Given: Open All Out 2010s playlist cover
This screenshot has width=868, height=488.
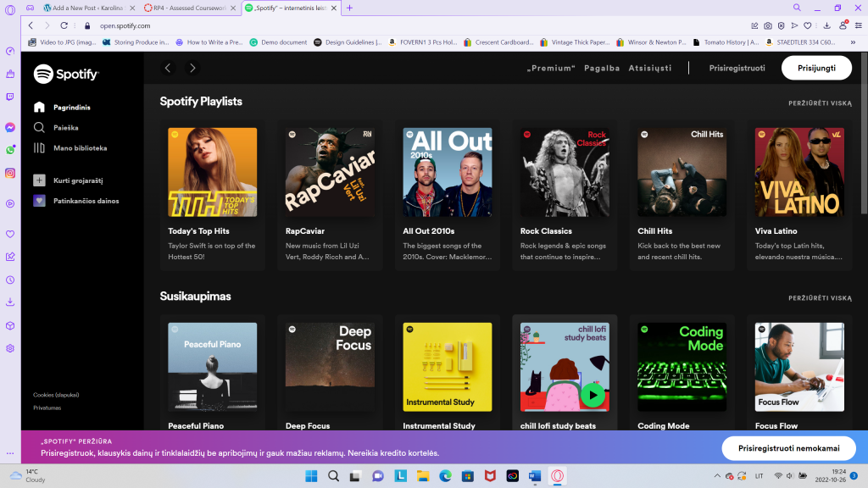Looking at the screenshot, I should pyautogui.click(x=448, y=172).
